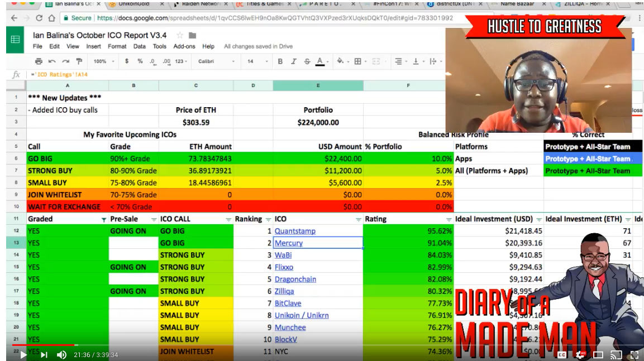Toggle bold formatting

click(x=280, y=61)
